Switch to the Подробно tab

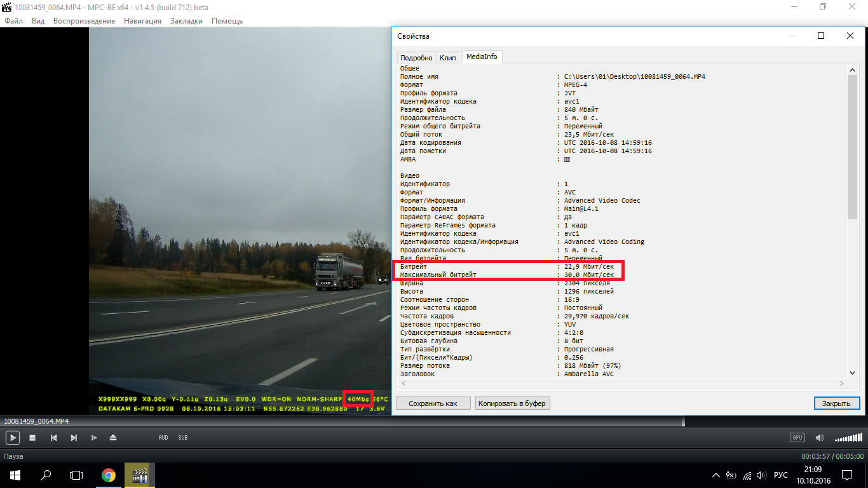coord(416,58)
